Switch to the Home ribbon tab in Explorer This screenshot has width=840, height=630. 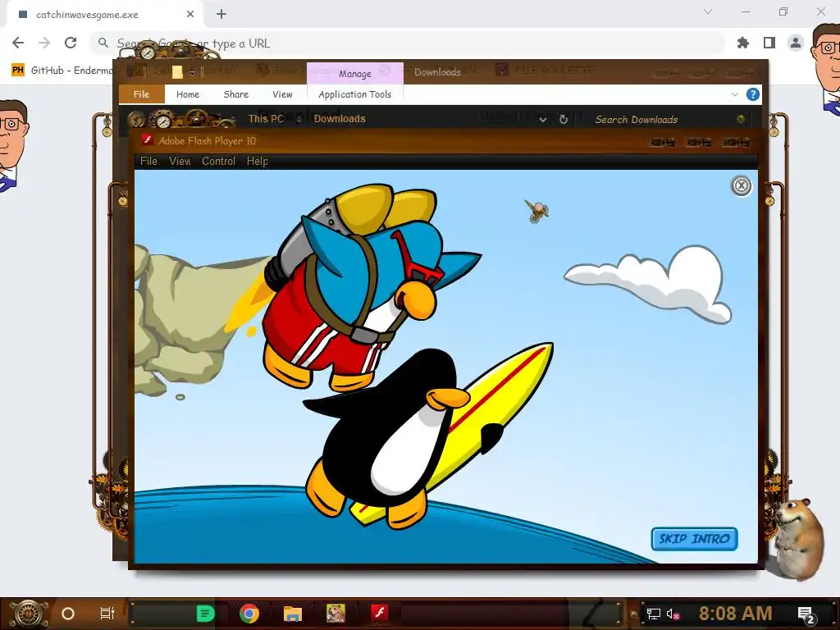coord(188,94)
